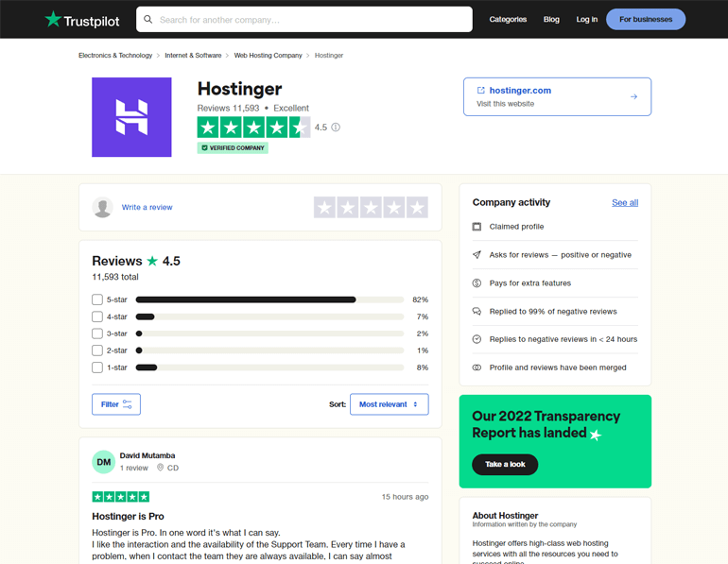The height and width of the screenshot is (564, 728).
Task: Click the chat bubble icon for Replied to 99%
Action: [477, 311]
